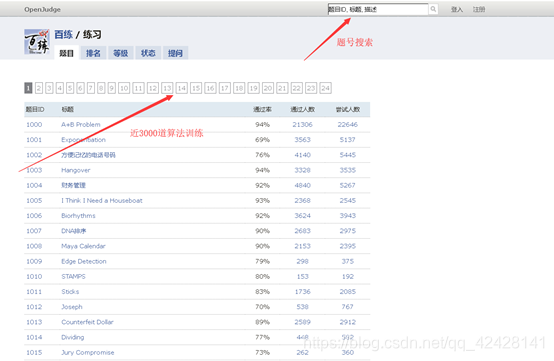The image size is (554, 361).
Task: Click the 94% pass rate for Hangover
Action: 263,170
